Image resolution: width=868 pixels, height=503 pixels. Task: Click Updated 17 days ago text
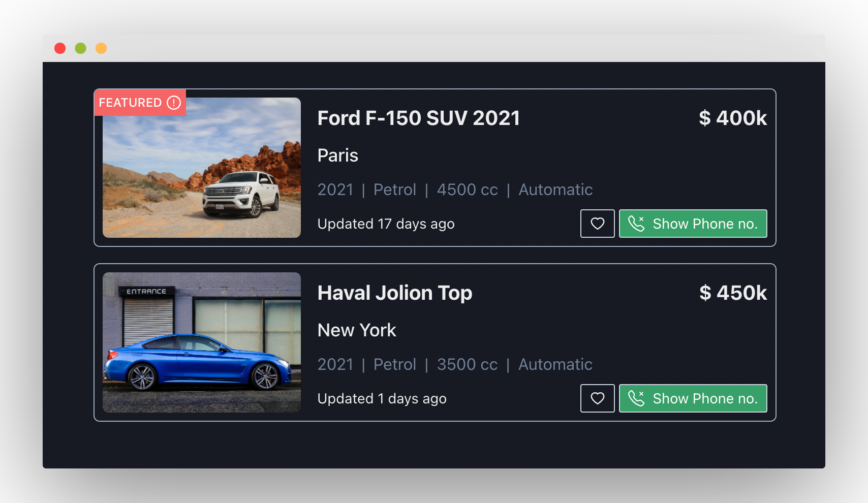(x=386, y=224)
